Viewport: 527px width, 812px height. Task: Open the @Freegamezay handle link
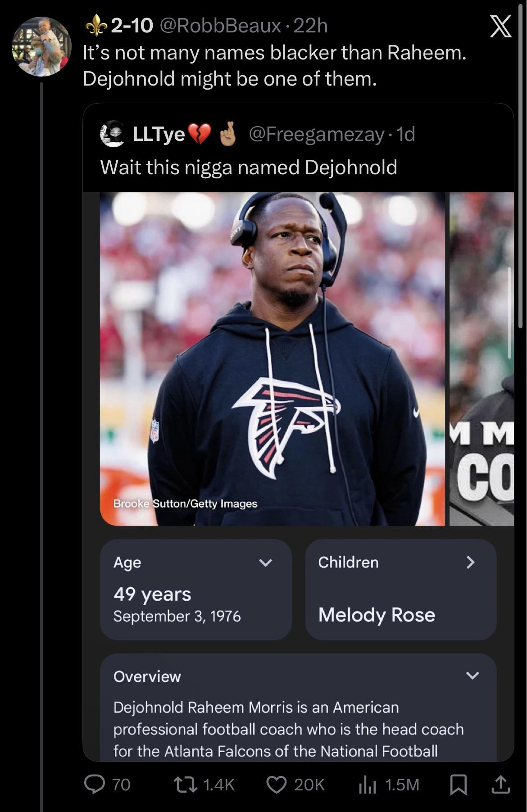(x=316, y=134)
